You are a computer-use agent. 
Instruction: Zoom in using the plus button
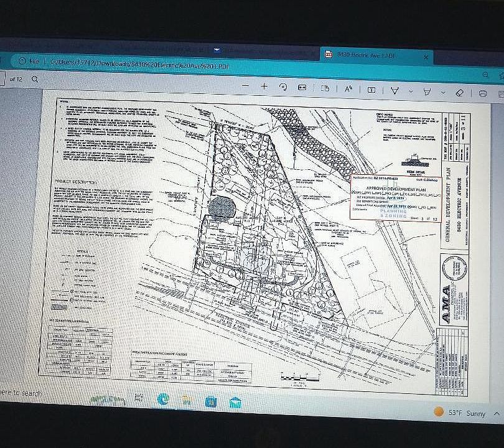[264, 86]
